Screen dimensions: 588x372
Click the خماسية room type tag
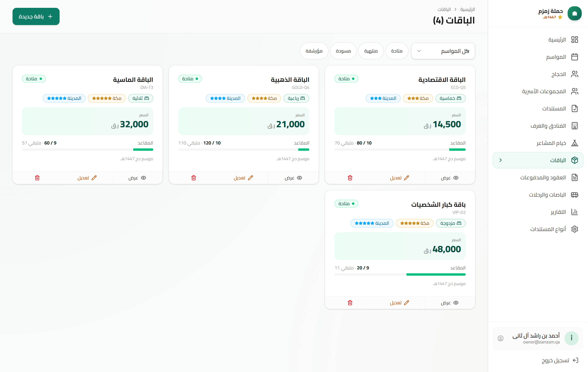[450, 98]
